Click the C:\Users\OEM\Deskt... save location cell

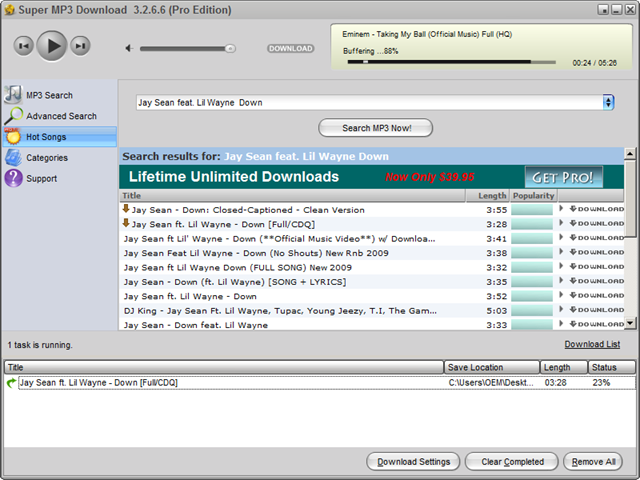point(491,383)
